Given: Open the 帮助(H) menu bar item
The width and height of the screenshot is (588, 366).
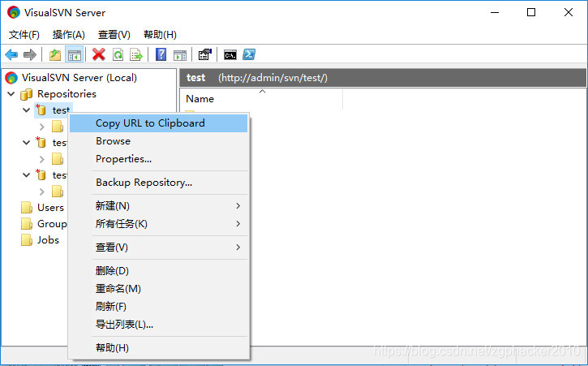Looking at the screenshot, I should pos(160,35).
